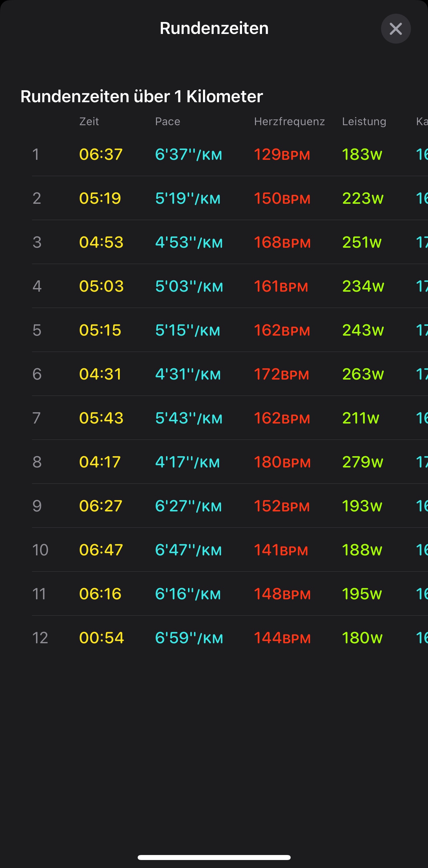Select lap 12 time 00:54
This screenshot has height=868, width=428.
[x=102, y=638]
